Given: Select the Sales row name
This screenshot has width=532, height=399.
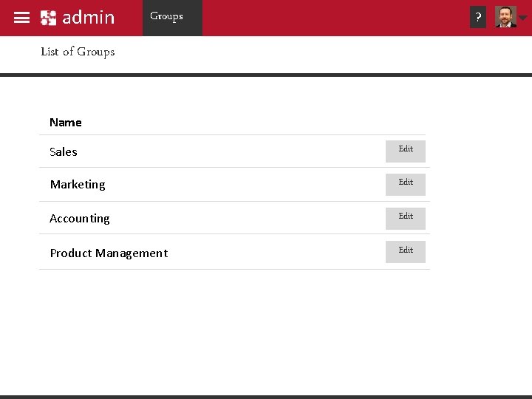Looking at the screenshot, I should [64, 151].
